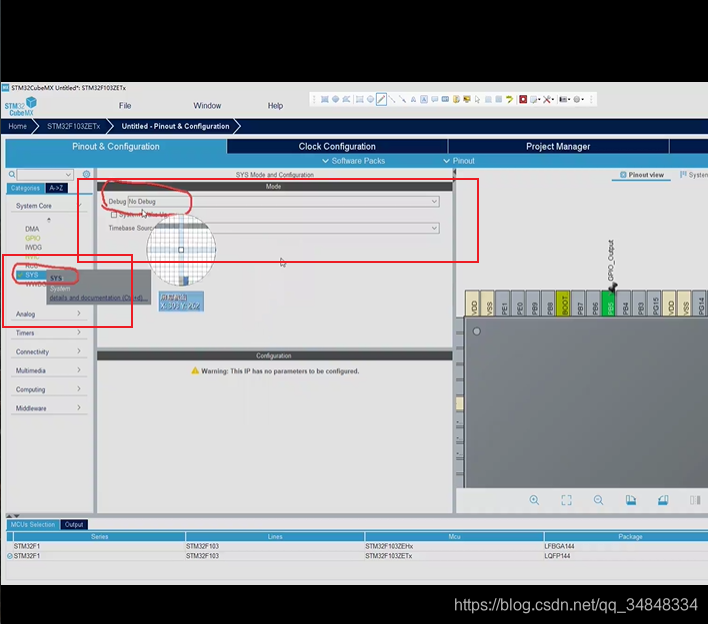Open the MCUs Selection tab
Screen dimensions: 708x624
[33, 525]
